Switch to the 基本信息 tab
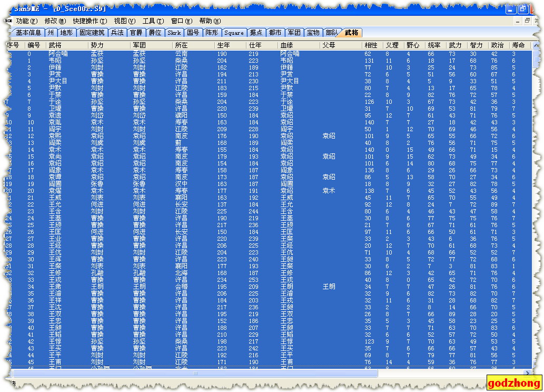The image size is (544, 392). [x=28, y=33]
